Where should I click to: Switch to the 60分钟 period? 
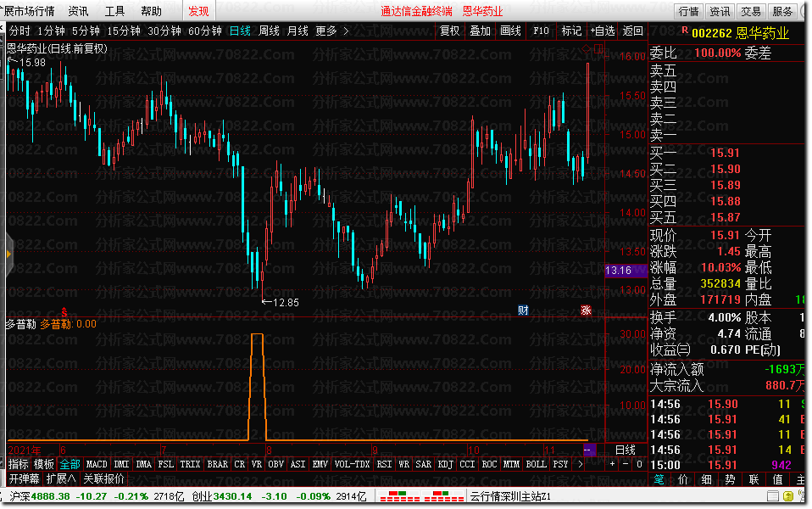click(x=204, y=31)
